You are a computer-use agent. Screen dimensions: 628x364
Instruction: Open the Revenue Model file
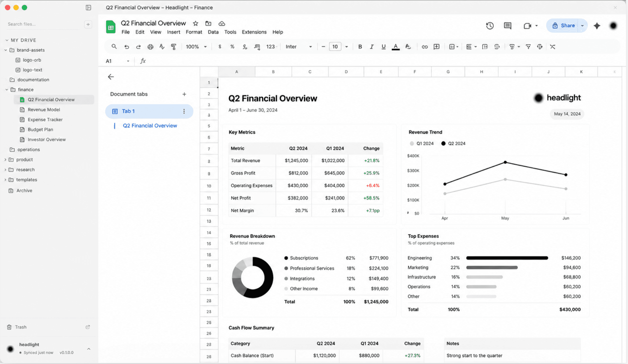[x=44, y=110]
